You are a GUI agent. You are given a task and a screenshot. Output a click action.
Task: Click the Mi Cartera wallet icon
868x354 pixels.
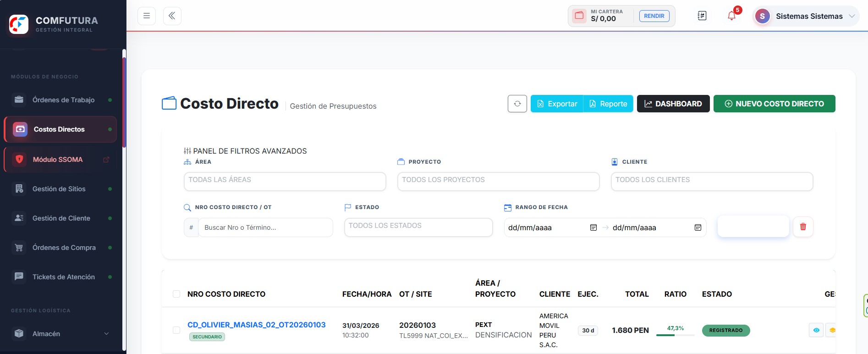click(x=579, y=16)
